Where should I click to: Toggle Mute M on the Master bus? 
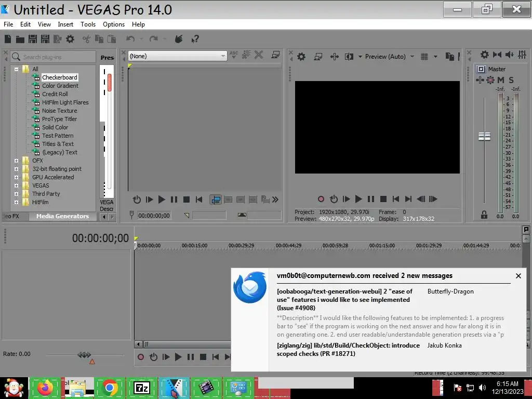pyautogui.click(x=501, y=80)
